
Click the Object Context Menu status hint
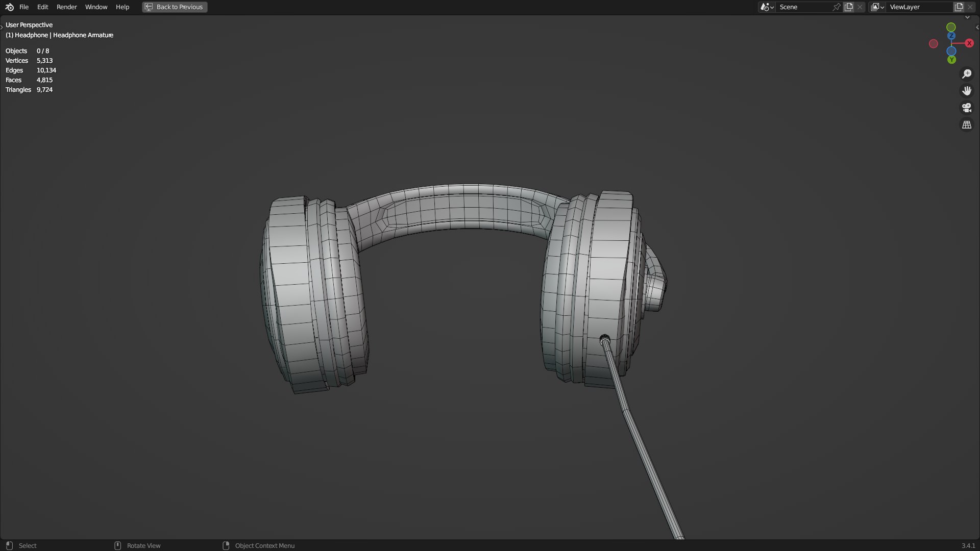tap(264, 546)
